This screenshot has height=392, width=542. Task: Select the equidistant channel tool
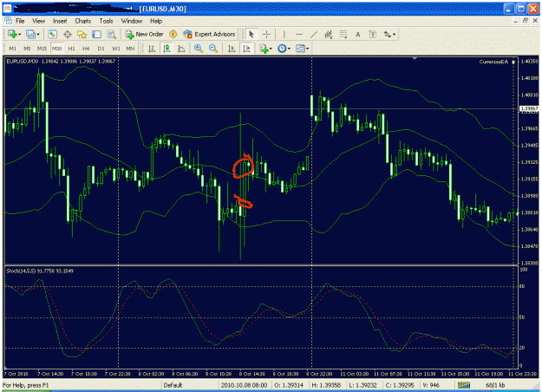(329, 34)
